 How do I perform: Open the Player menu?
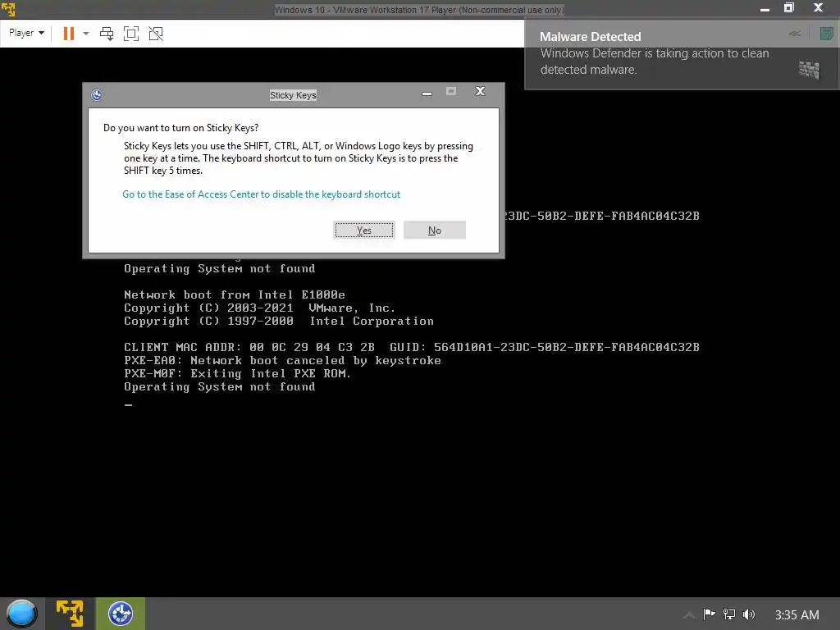[x=26, y=33]
